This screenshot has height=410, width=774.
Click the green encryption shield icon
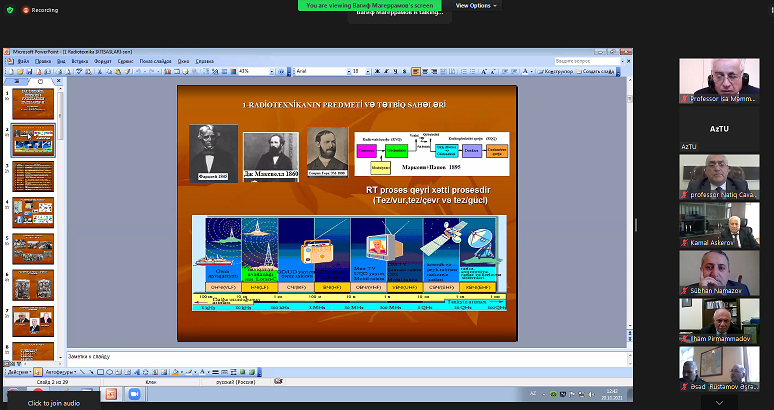pos(10,10)
